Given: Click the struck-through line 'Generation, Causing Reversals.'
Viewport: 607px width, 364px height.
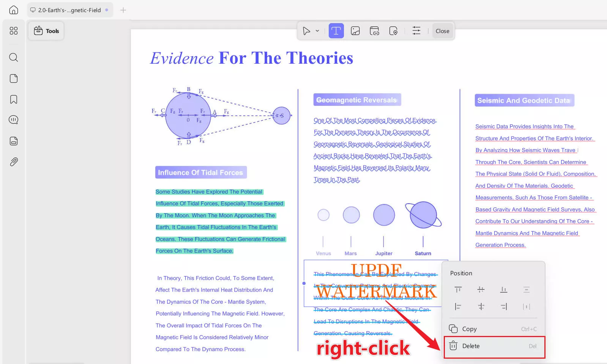Looking at the screenshot, I should coord(353,333).
